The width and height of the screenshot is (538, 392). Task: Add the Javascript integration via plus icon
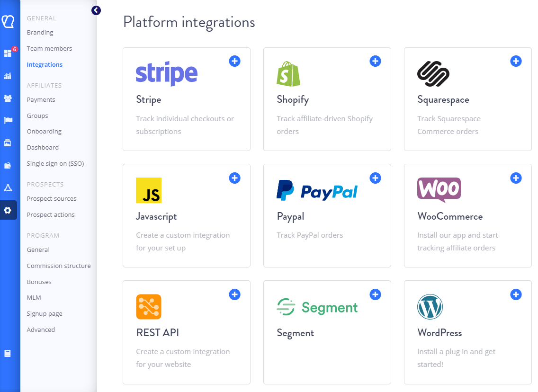click(x=235, y=178)
